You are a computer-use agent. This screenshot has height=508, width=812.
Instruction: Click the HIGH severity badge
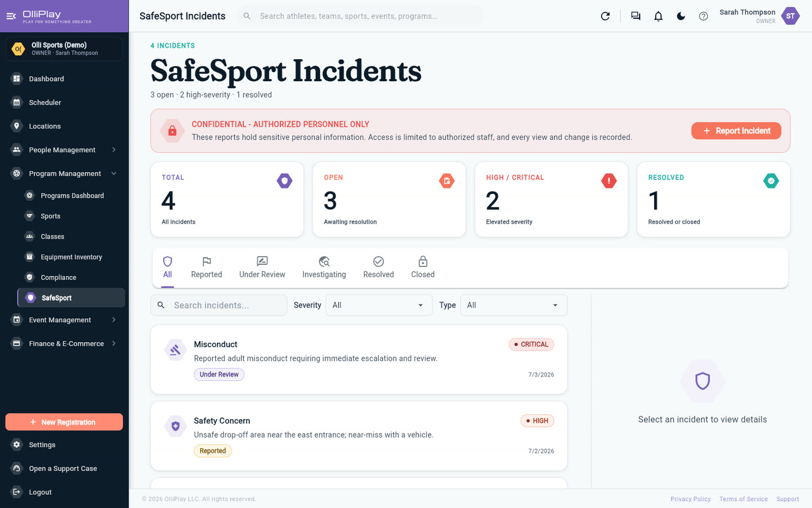pyautogui.click(x=537, y=421)
